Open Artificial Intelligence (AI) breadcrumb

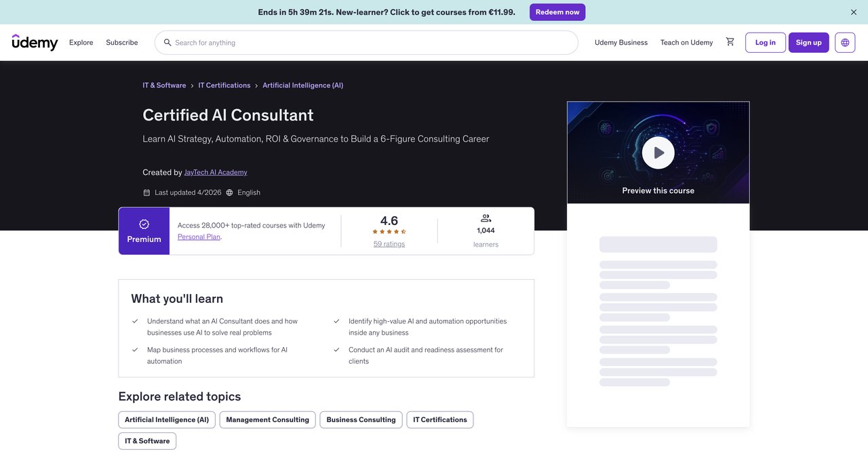303,85
